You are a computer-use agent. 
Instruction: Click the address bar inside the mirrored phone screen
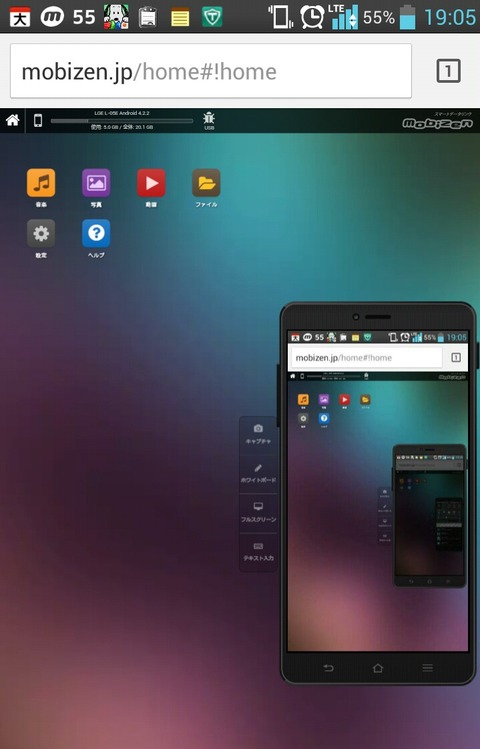(365, 357)
